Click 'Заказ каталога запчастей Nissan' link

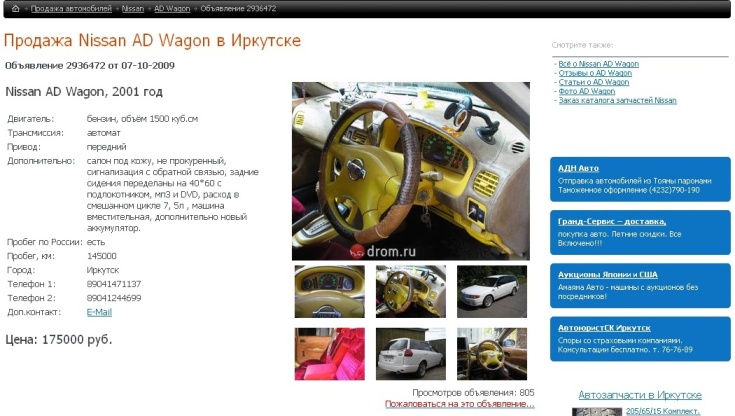617,100
